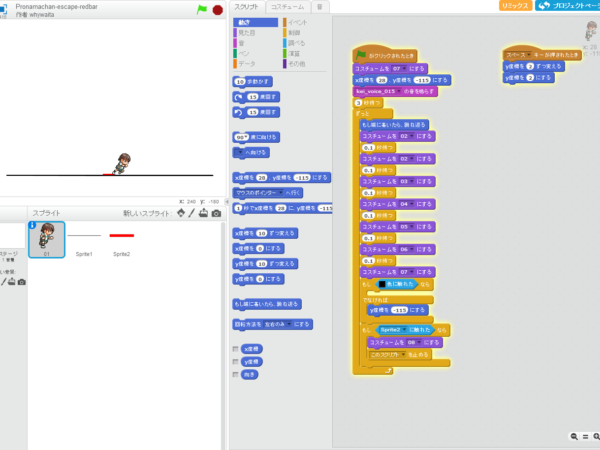Image resolution: width=600 pixels, height=450 pixels.
Task: Select the 音 block category
Action: click(241, 43)
